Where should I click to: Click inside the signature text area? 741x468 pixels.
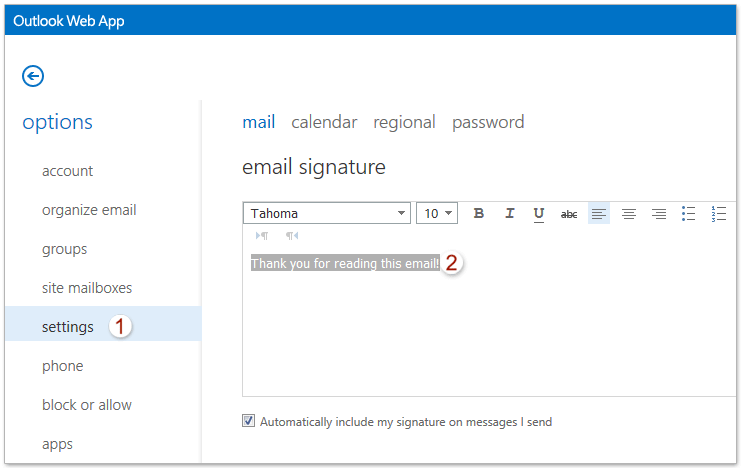490,330
